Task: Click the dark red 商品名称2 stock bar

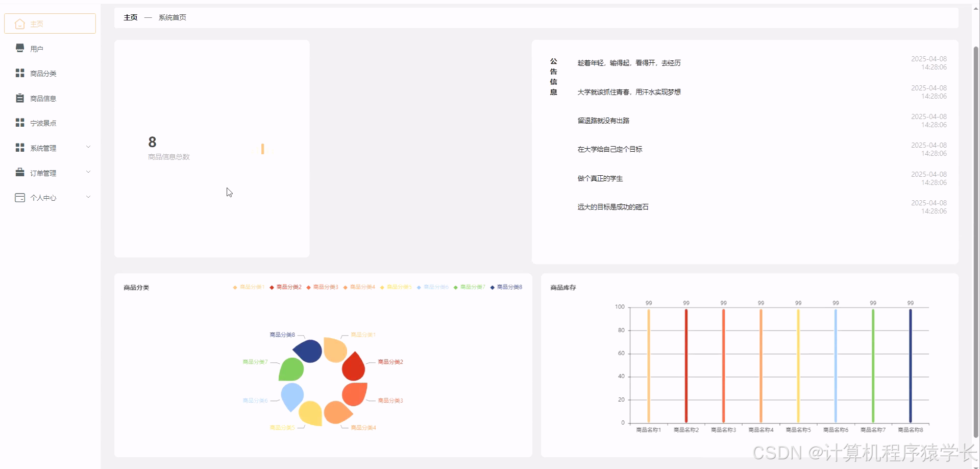Action: 686,366
